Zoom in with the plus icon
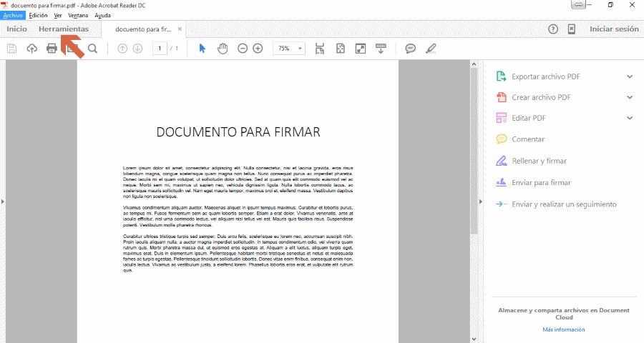 (x=258, y=49)
